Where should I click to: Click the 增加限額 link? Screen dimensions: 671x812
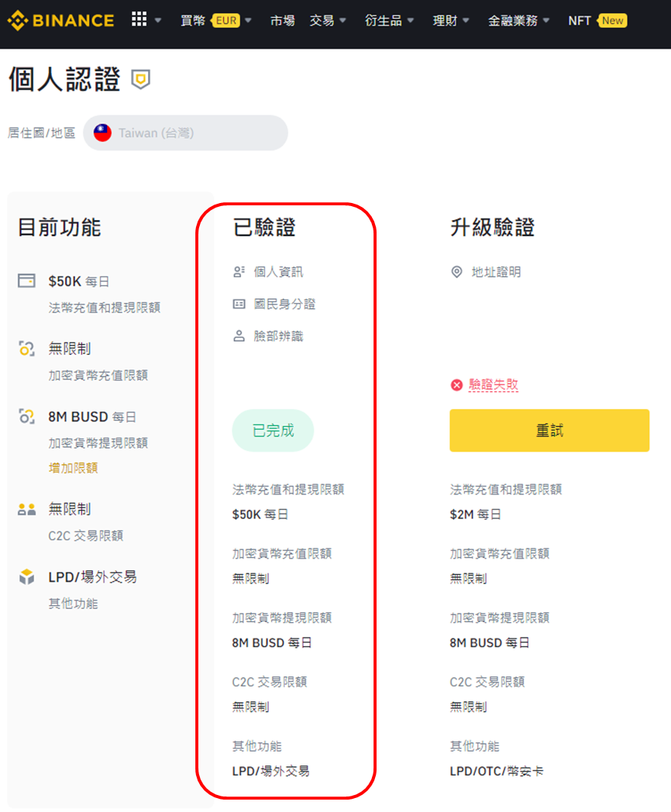(73, 468)
